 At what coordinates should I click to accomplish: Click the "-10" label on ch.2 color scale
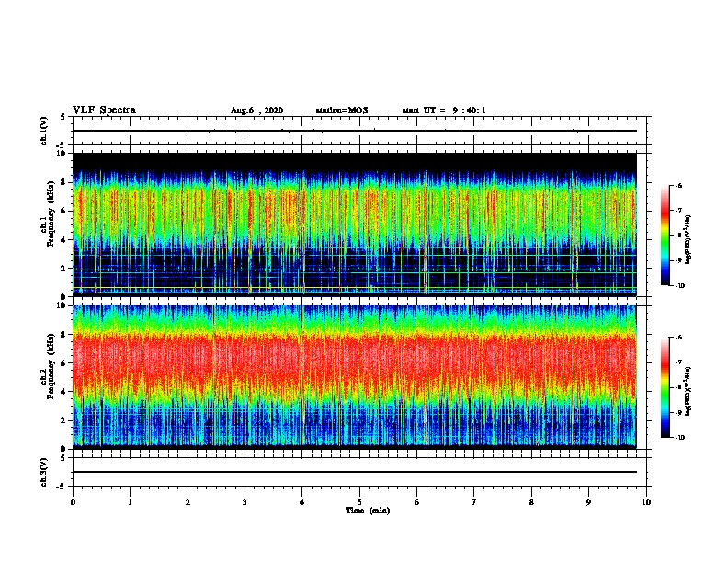tap(680, 438)
